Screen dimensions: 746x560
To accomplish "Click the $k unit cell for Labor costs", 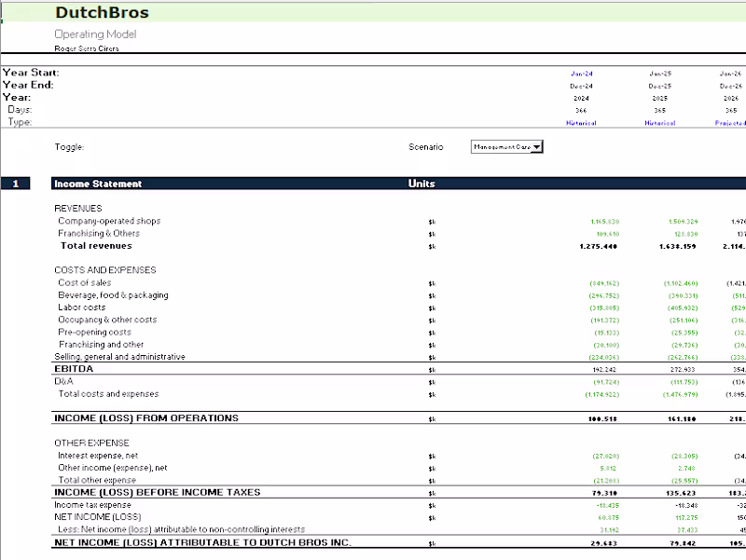I will 432,308.
